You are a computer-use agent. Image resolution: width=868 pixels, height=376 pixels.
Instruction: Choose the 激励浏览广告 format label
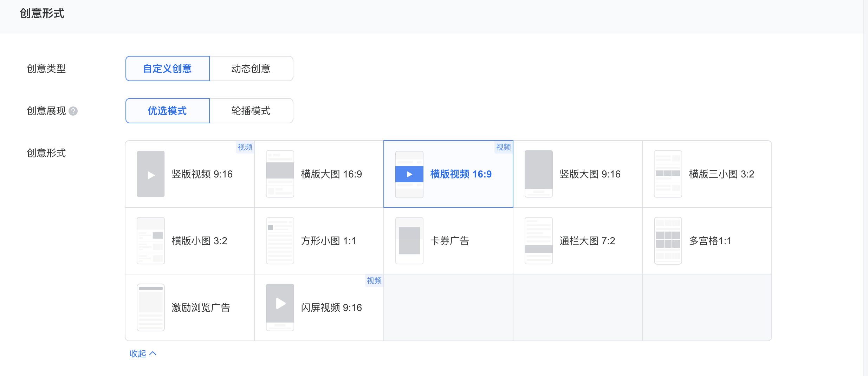201,307
